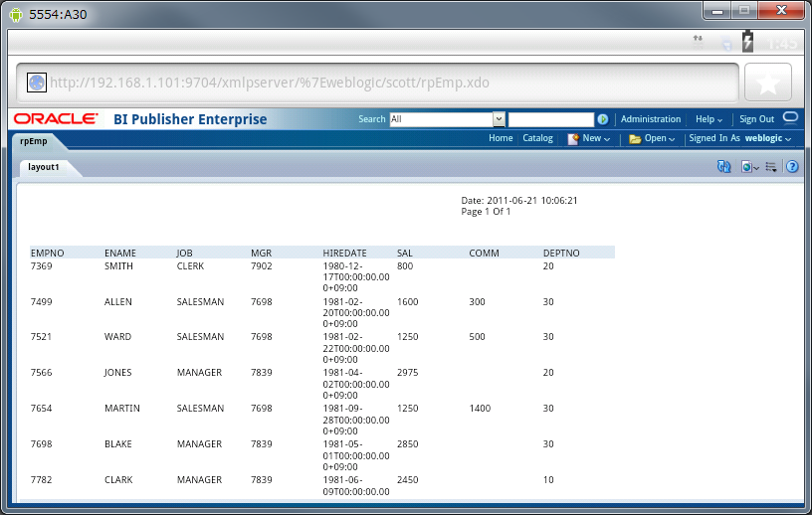The width and height of the screenshot is (812, 515).
Task: Click the blue question mark help icon
Action: pos(792,167)
